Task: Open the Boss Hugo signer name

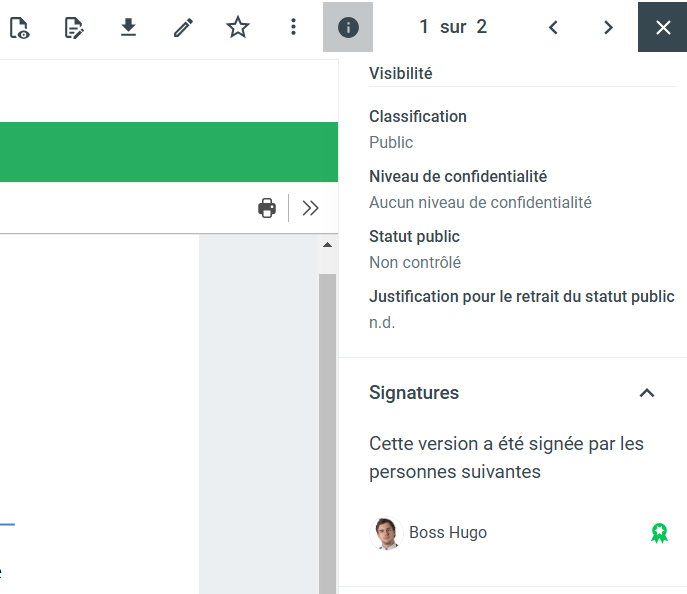Action: pyautogui.click(x=448, y=533)
